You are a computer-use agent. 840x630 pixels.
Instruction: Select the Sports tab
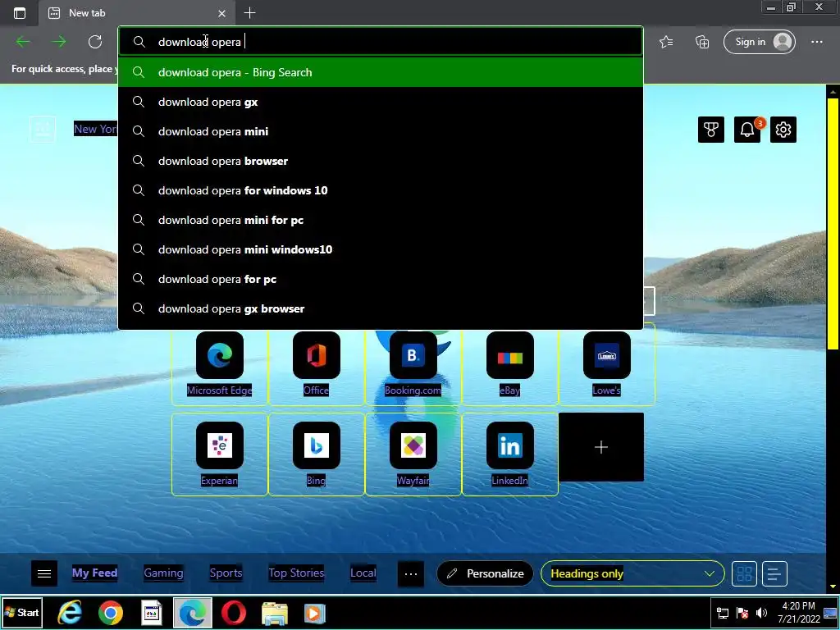[x=226, y=573]
